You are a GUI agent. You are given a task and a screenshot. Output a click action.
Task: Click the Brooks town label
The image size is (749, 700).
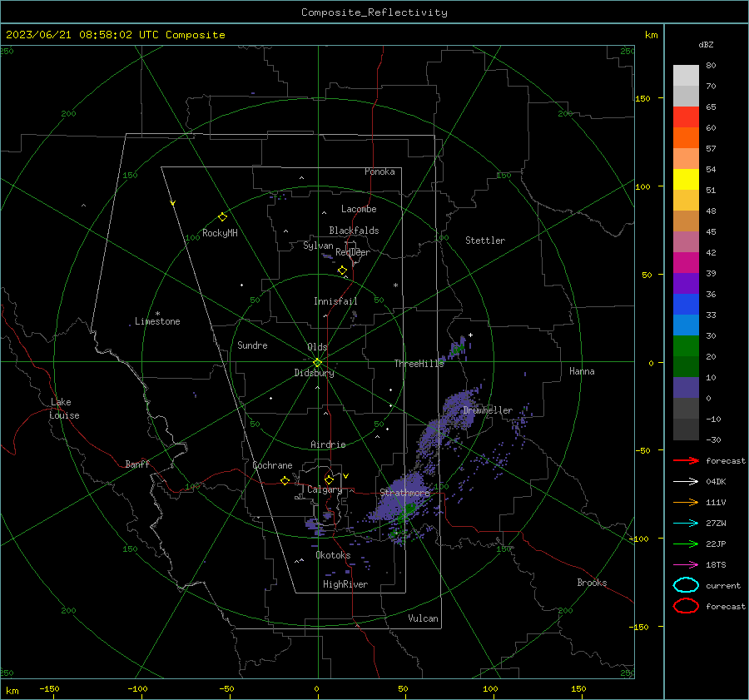592,583
